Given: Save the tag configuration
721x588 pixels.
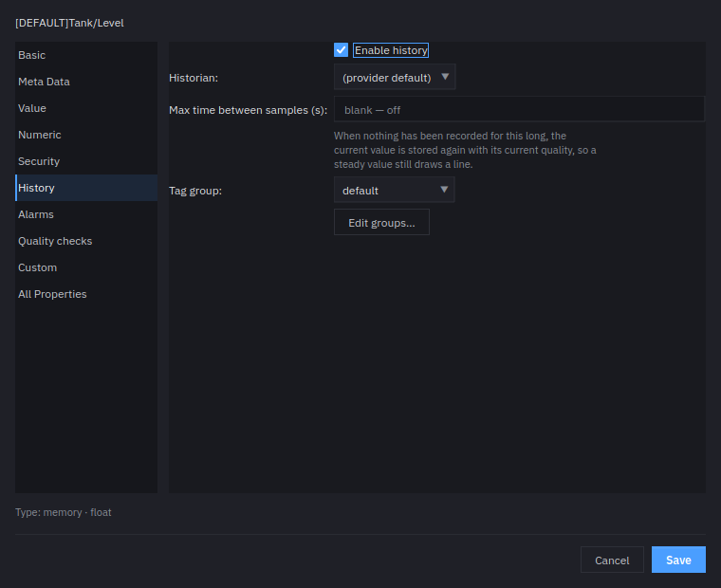Looking at the screenshot, I should [678, 560].
